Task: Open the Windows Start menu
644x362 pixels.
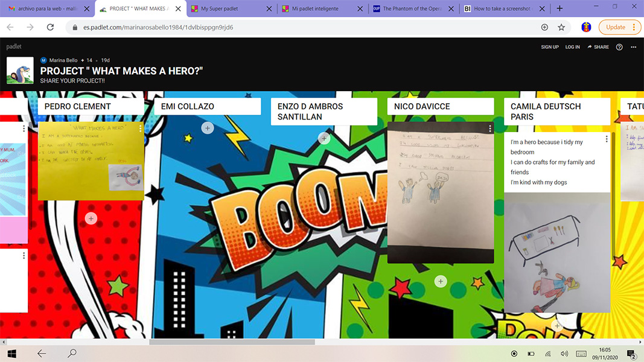Action: 11,354
